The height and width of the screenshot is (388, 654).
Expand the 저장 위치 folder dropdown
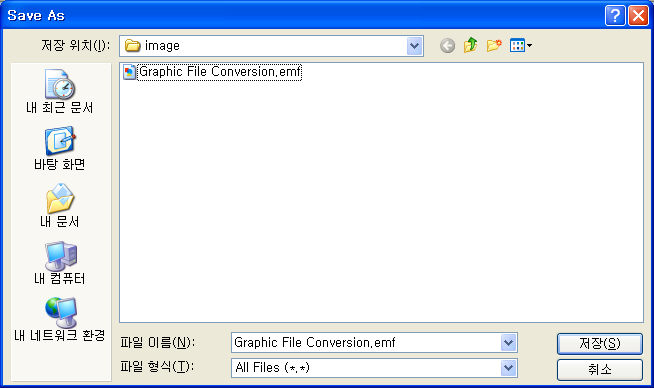click(x=415, y=46)
